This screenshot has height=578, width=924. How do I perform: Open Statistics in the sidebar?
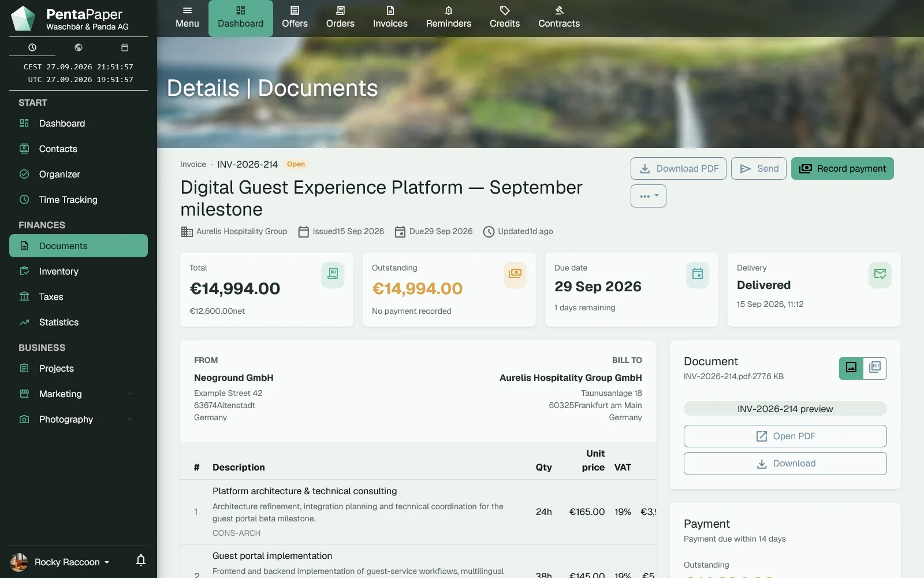pyautogui.click(x=79, y=322)
